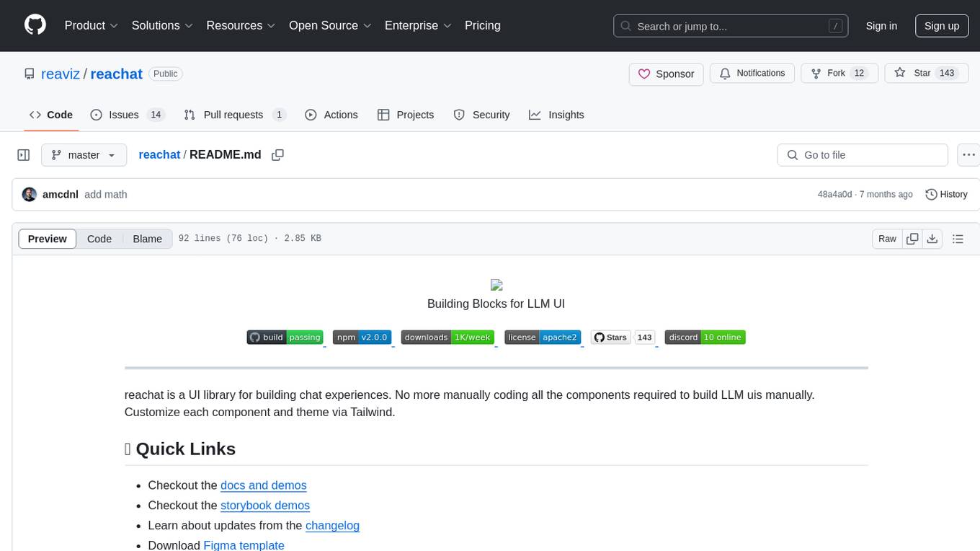980x551 pixels.
Task: Click the build passing badge
Action: pyautogui.click(x=285, y=337)
